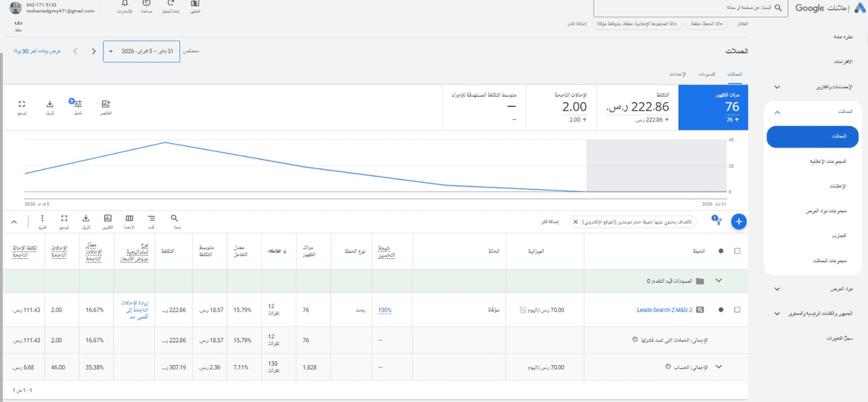The height and width of the screenshot is (402, 868).
Task: Click the table search magnifier icon
Action: (175, 218)
